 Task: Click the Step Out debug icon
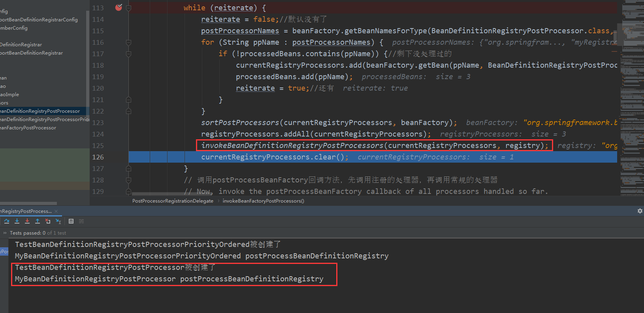point(38,221)
